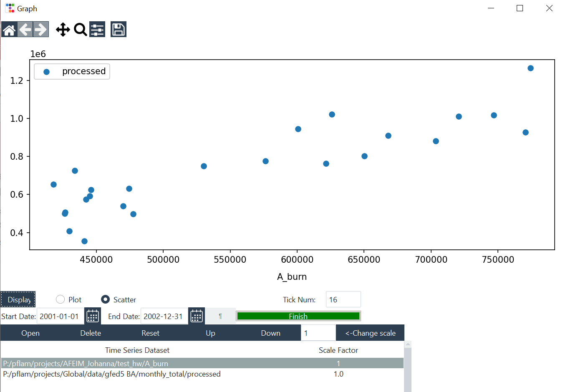Screen dimensions: 563x392
Task: Click the pilcrow symbol button
Action: pyautogui.click(x=220, y=316)
